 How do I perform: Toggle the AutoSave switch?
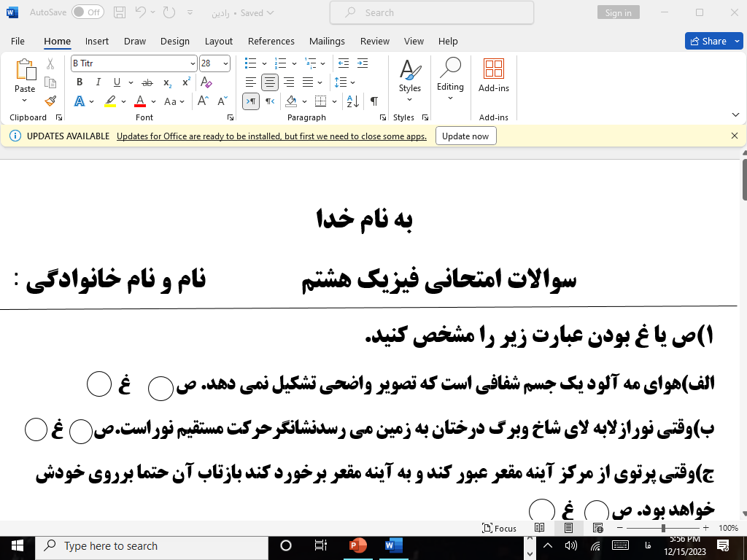click(x=88, y=12)
